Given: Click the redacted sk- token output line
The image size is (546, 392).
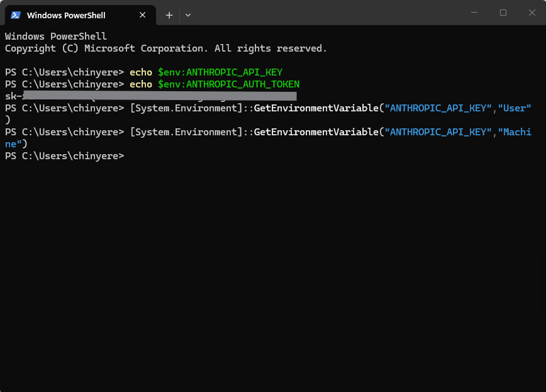Looking at the screenshot, I should (x=151, y=96).
